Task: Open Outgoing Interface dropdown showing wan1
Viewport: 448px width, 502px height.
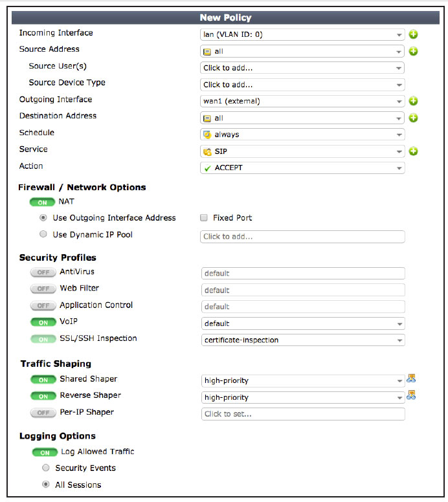Action: pos(302,101)
